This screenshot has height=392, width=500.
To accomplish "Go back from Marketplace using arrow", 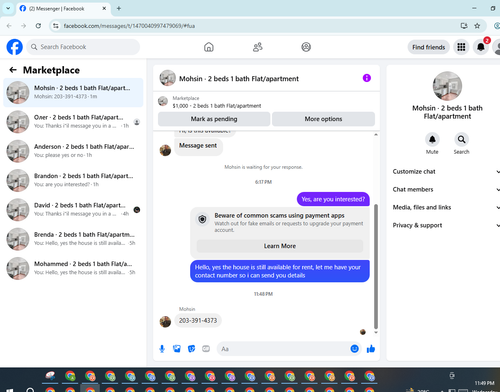I will (x=13, y=70).
